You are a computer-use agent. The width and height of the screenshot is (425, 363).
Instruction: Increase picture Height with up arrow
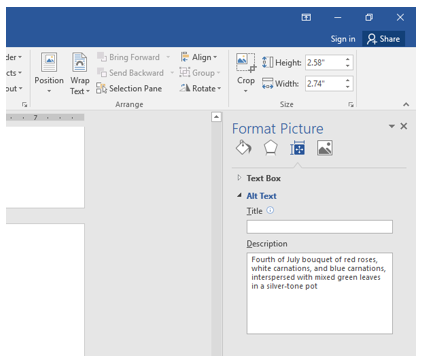click(x=348, y=59)
